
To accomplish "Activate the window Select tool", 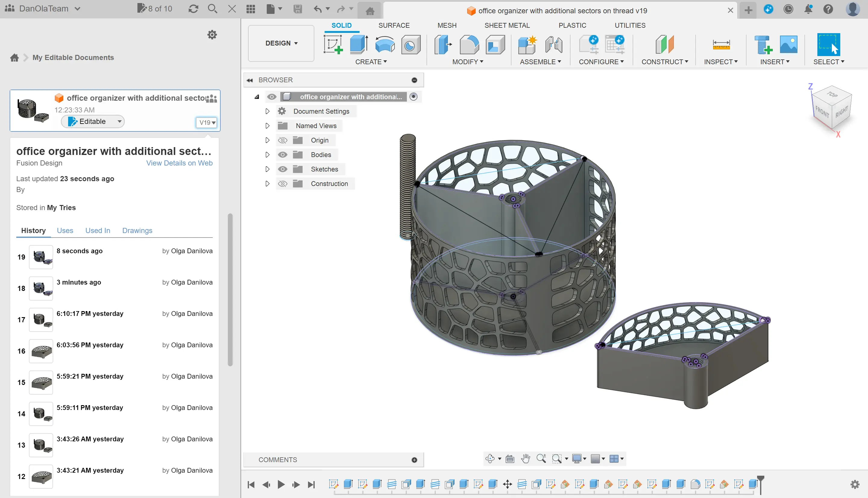I will coord(828,45).
